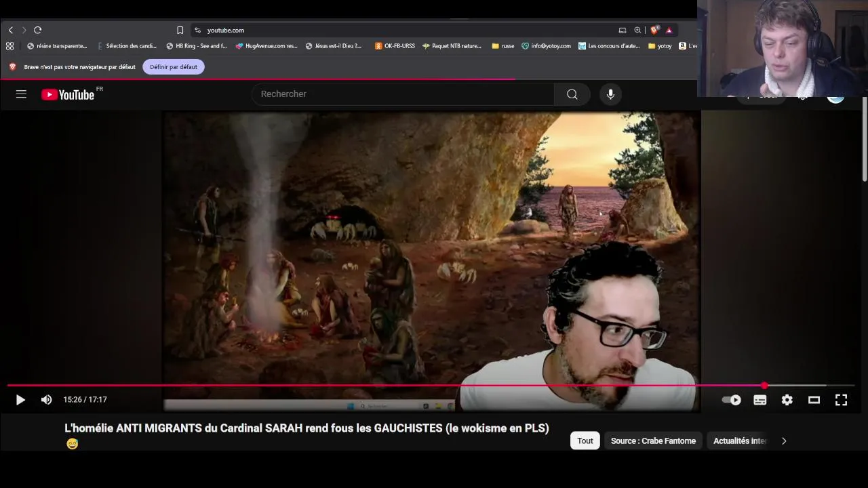The image size is (868, 488).
Task: Reload the page
Action: click(x=38, y=30)
